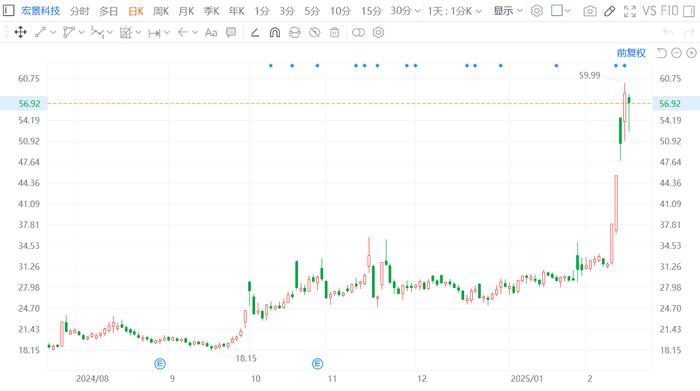Open the 30分 interval dropdown

coord(405,11)
